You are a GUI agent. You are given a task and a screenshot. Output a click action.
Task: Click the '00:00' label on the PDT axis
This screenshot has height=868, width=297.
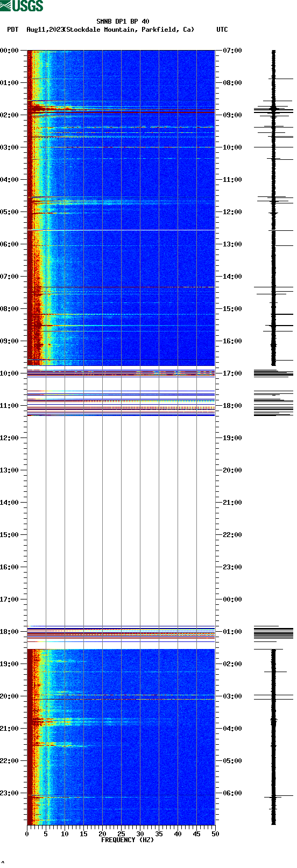click(x=9, y=51)
